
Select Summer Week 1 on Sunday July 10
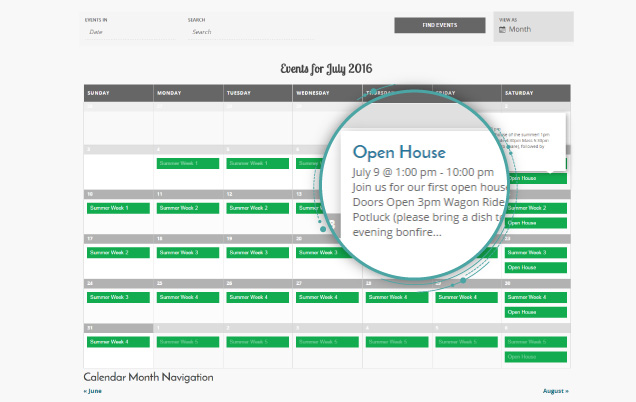tap(118, 208)
